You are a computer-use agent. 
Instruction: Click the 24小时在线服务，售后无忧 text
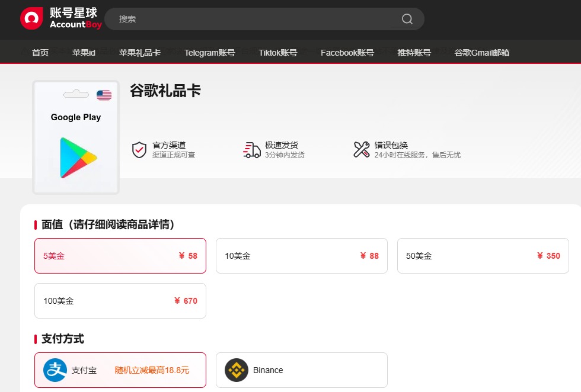pos(417,155)
